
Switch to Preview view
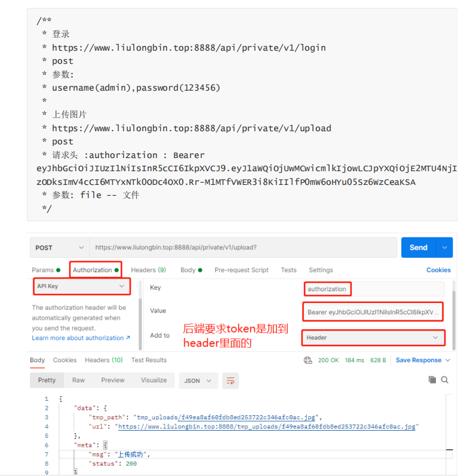[x=113, y=380]
